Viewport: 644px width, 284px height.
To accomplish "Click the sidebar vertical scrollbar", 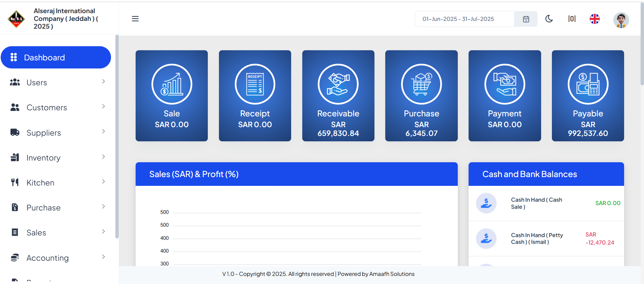I will pos(117,135).
